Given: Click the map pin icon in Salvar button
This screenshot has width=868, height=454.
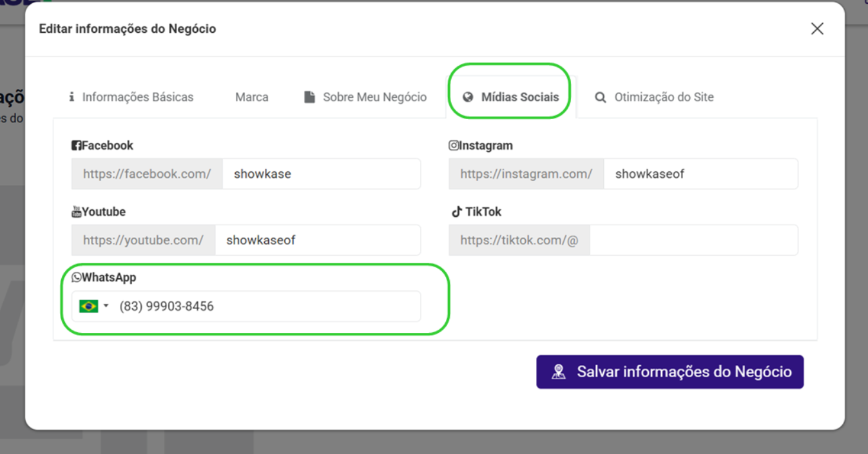Looking at the screenshot, I should [559, 372].
